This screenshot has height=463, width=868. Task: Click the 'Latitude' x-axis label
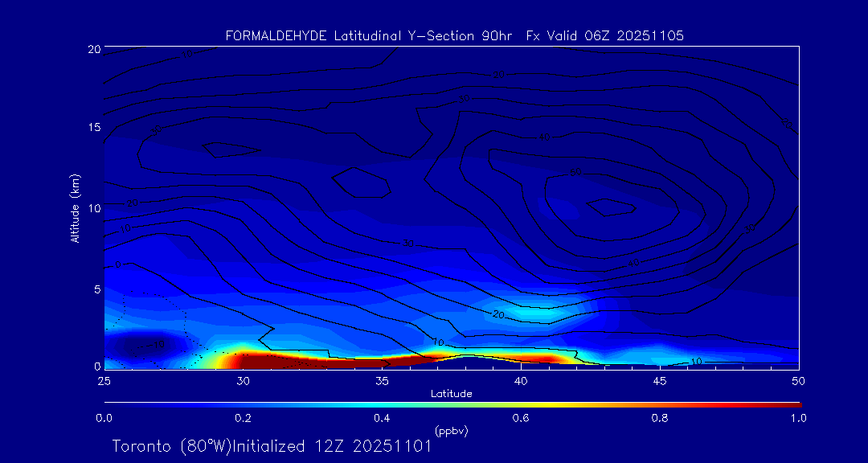point(451,393)
